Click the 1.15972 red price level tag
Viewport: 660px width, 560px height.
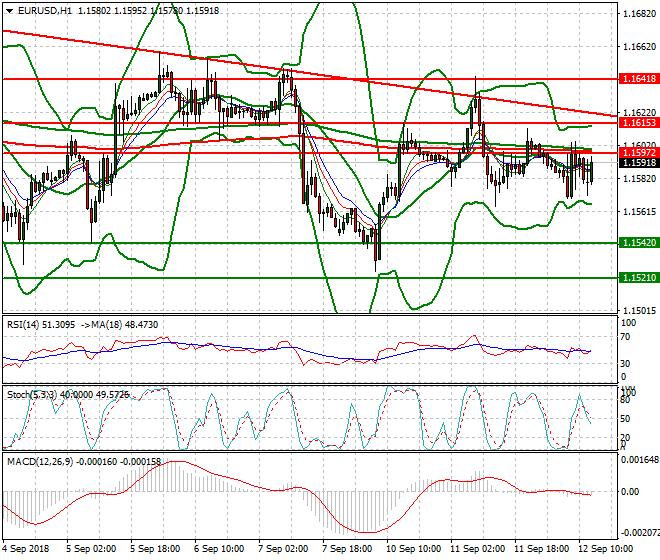(637, 152)
